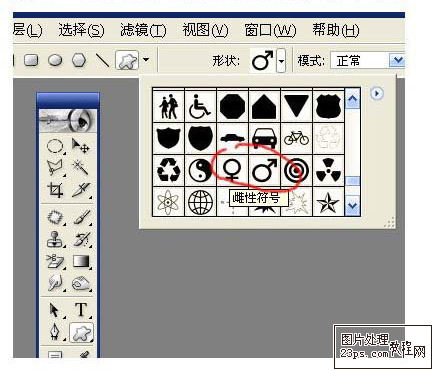Open the 窗口(W) menu

(x=270, y=31)
